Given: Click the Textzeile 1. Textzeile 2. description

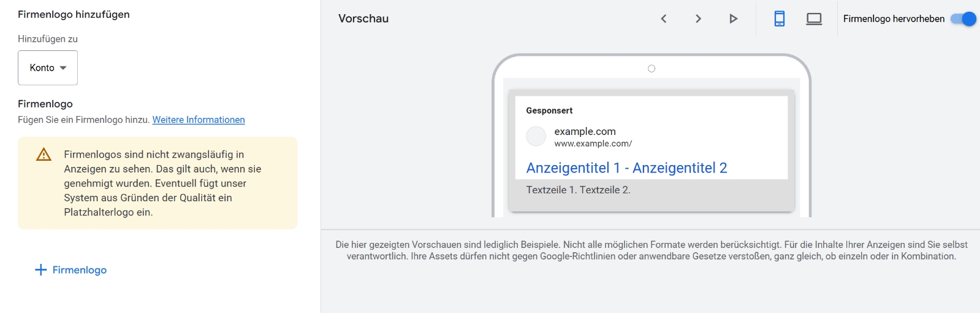Looking at the screenshot, I should coord(578,190).
